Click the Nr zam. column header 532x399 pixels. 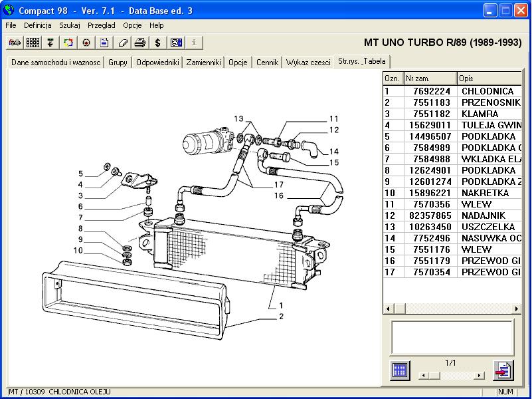(x=430, y=78)
